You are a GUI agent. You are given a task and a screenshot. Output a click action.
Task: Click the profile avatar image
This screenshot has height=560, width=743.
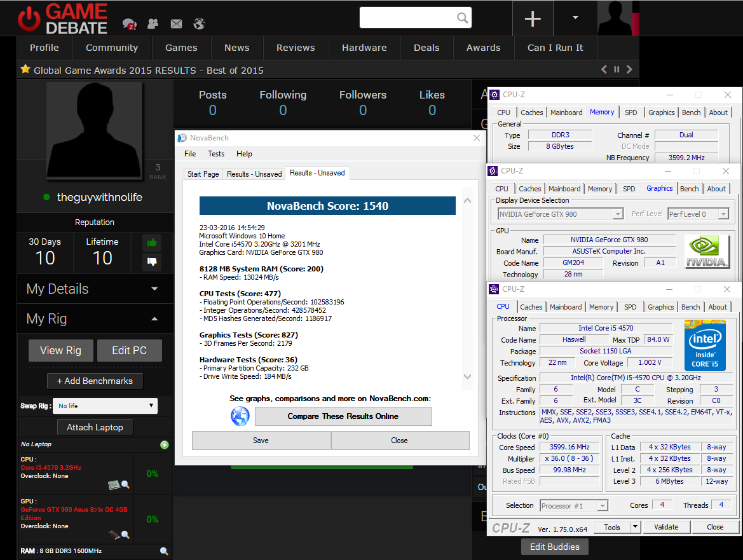[94, 131]
